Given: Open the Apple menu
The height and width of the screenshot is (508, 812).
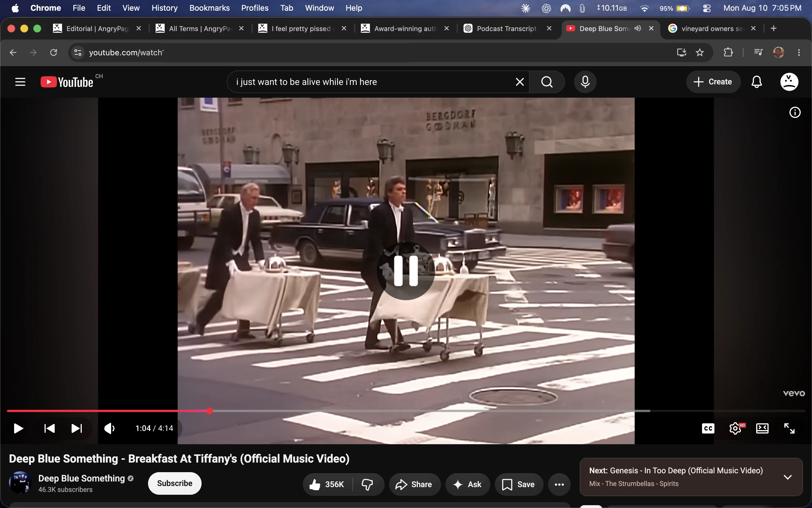Looking at the screenshot, I should pos(15,8).
